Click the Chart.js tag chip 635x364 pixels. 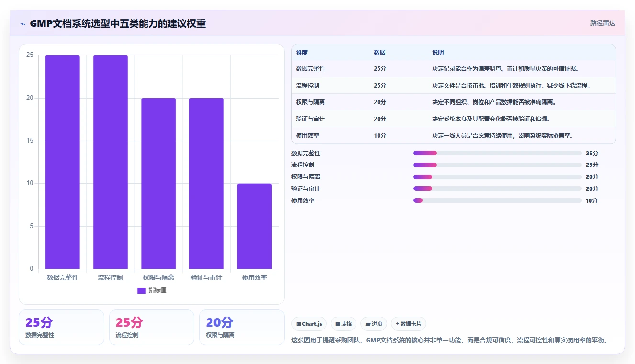(x=309, y=324)
